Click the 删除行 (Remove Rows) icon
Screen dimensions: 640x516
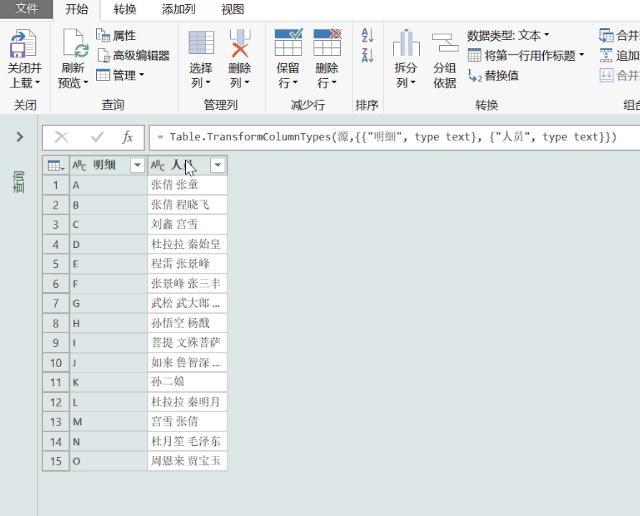click(327, 42)
